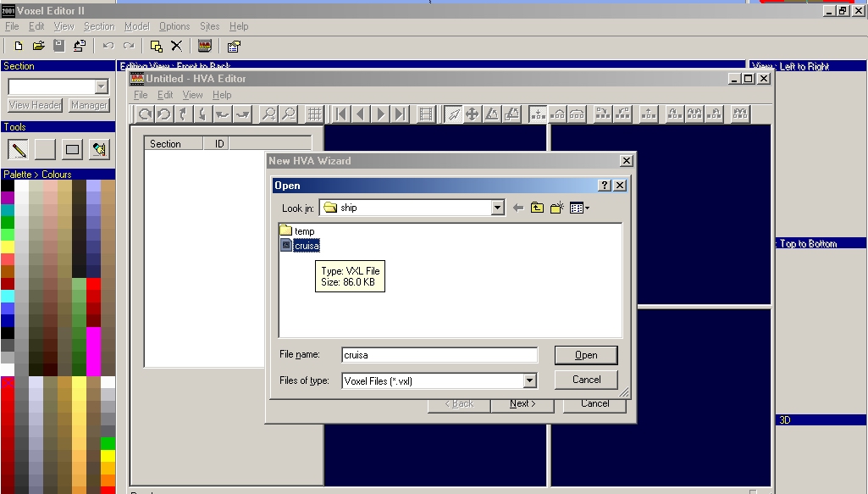Create new folder in Open dialog

557,208
